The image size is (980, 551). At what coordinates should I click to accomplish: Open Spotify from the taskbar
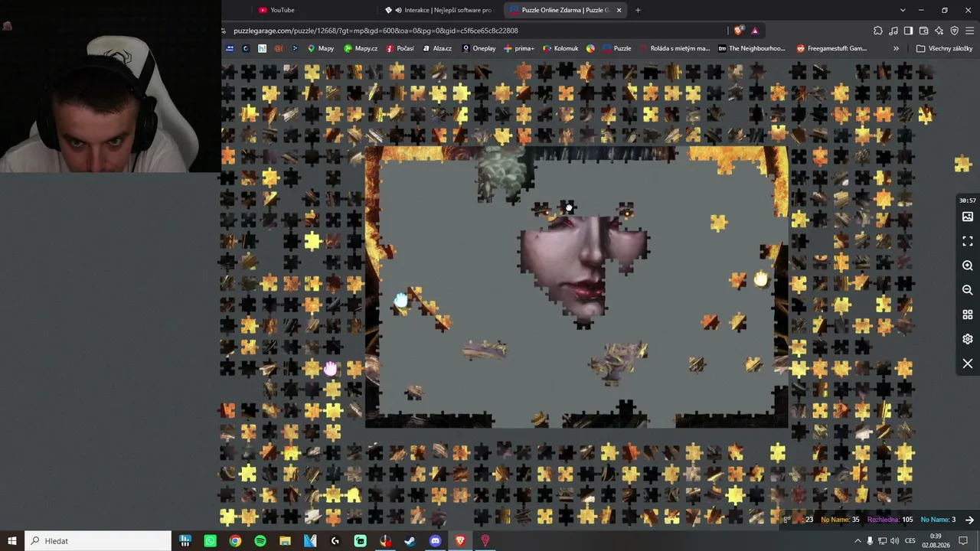[x=260, y=541]
